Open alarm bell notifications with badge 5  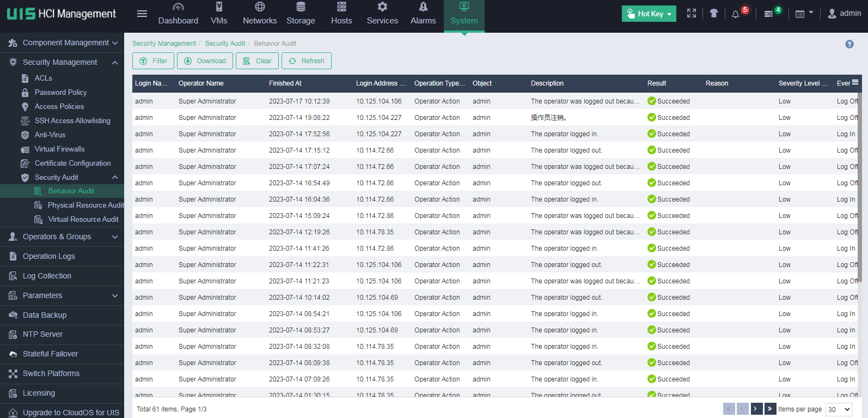pos(736,14)
